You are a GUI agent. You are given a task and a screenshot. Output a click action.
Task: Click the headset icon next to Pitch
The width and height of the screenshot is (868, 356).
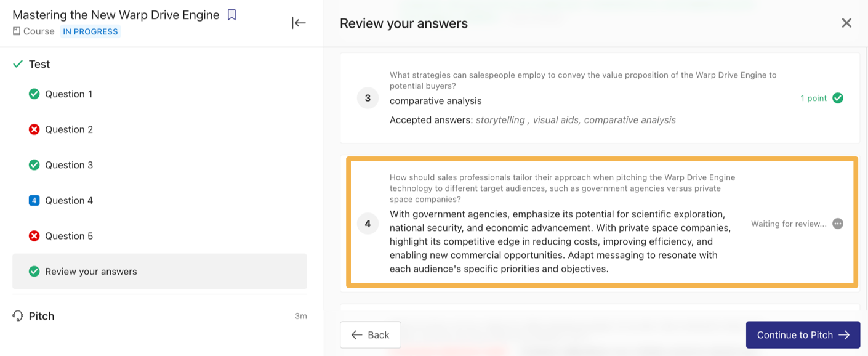tap(18, 316)
